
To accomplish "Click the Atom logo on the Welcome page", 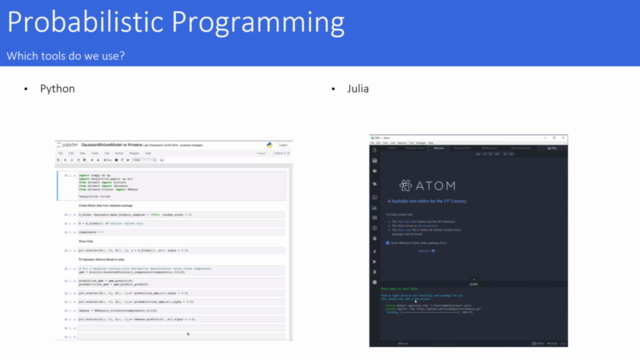I will tap(427, 186).
